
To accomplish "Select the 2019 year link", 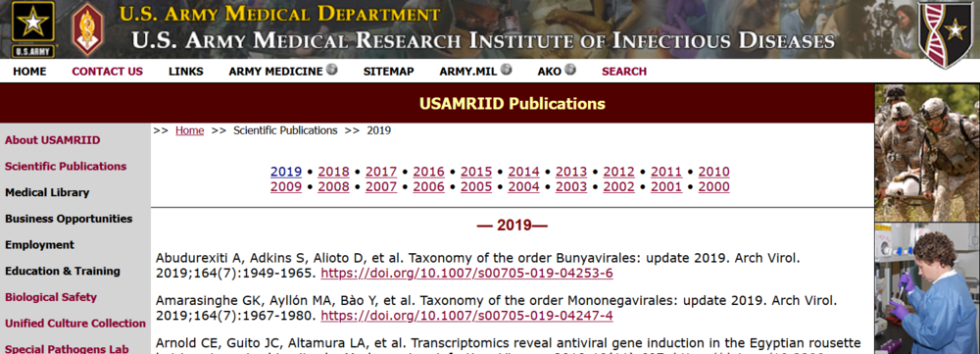I will (x=286, y=172).
